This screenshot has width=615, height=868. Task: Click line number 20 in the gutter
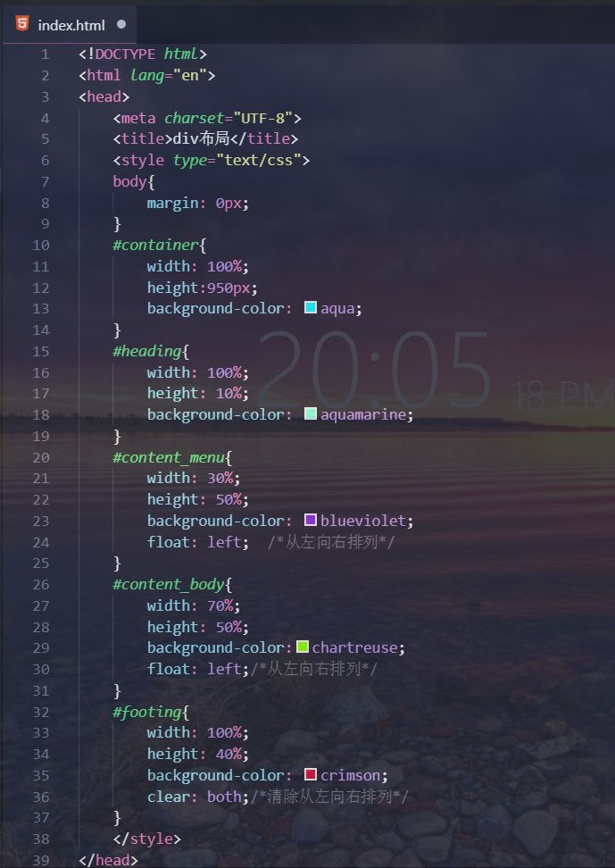(x=41, y=457)
